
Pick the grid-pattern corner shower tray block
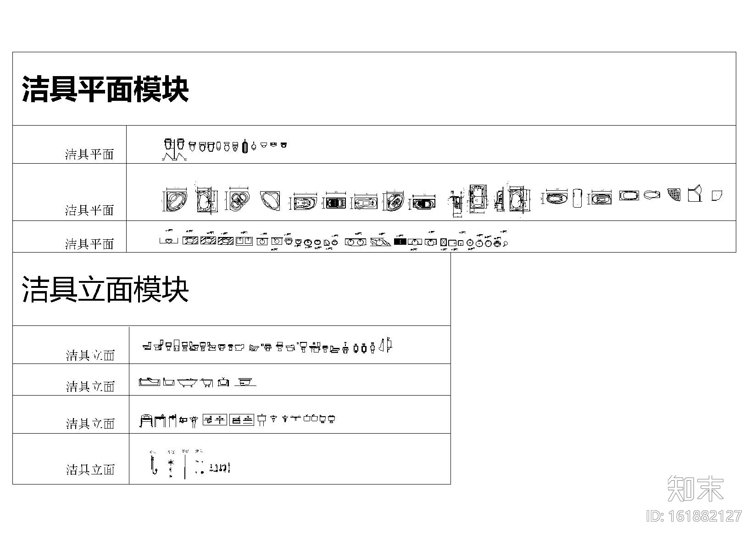click(x=675, y=195)
